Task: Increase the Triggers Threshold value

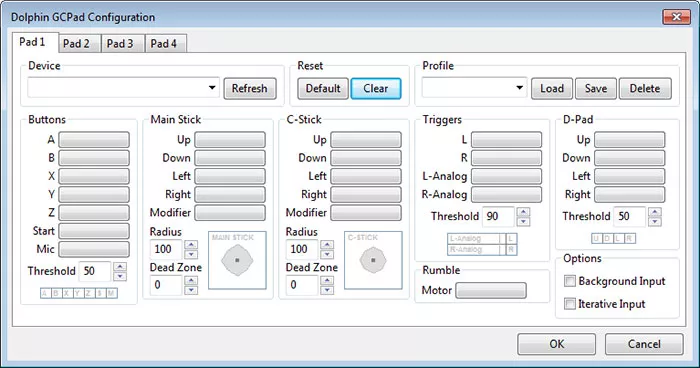Action: click(523, 212)
